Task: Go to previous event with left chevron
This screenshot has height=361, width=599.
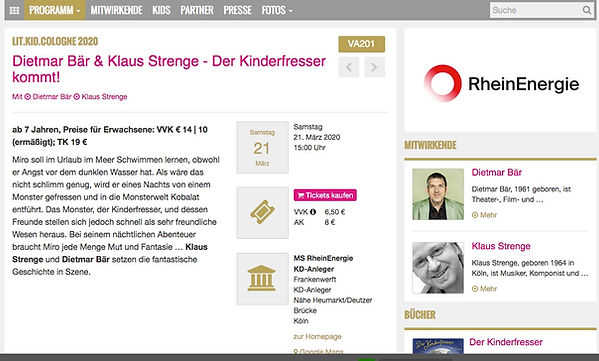Action: [x=349, y=67]
